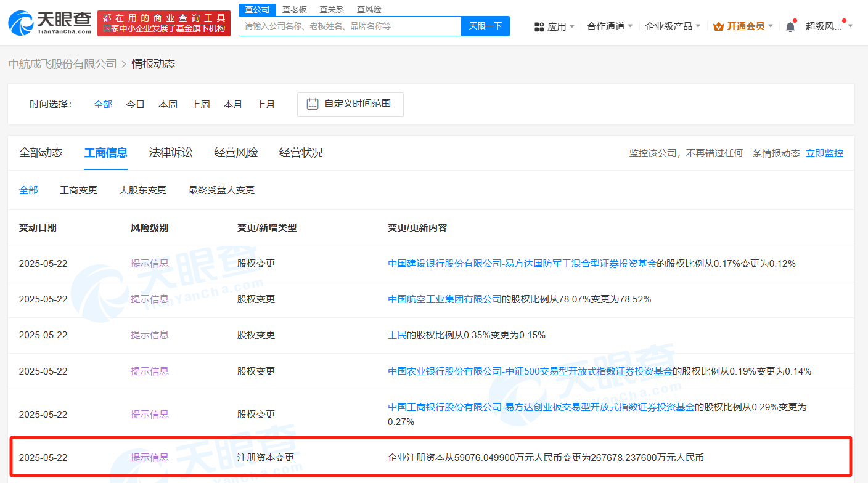Open the 超级风... account dropdown
The height and width of the screenshot is (483, 868).
click(x=829, y=26)
